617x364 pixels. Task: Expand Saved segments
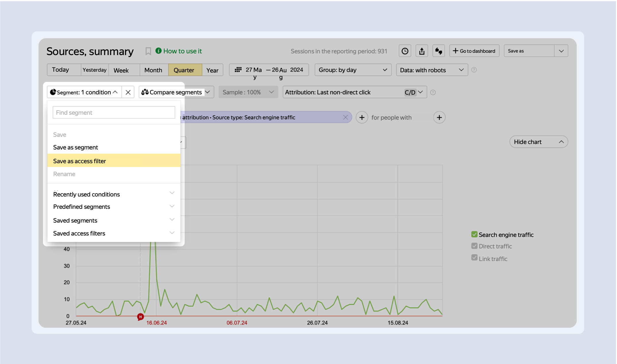click(x=114, y=220)
